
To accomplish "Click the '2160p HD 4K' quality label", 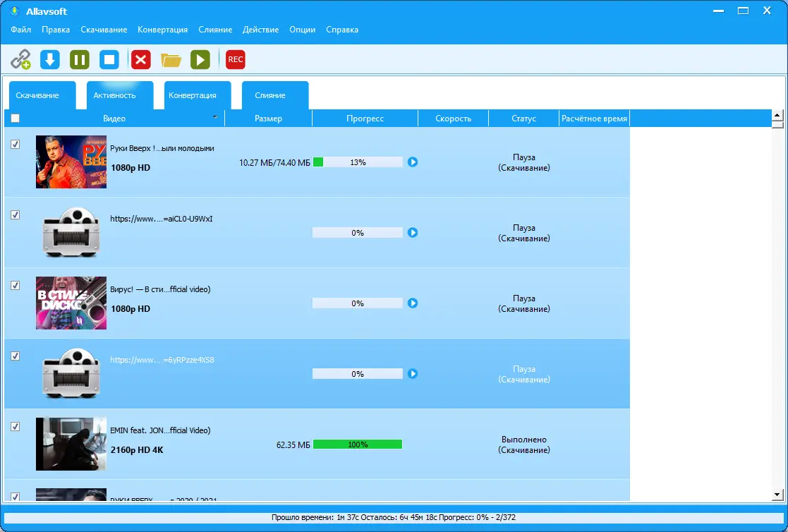I will tap(137, 450).
